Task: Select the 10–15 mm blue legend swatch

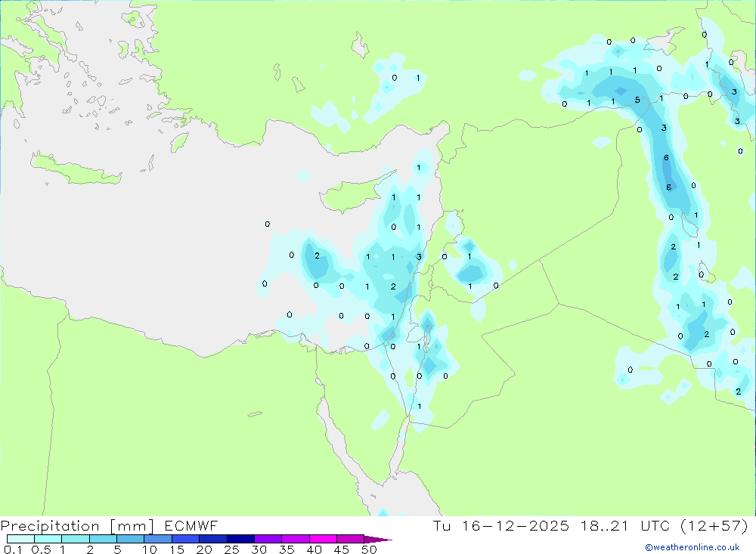Action: [158, 539]
